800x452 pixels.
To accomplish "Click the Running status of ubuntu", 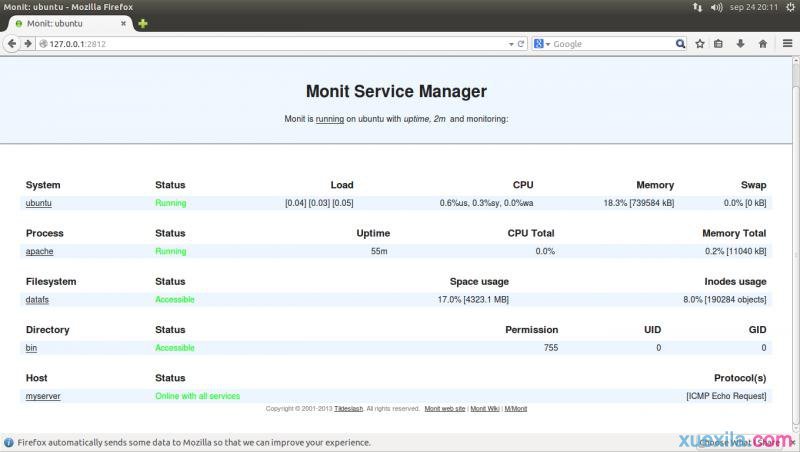I will click(170, 203).
